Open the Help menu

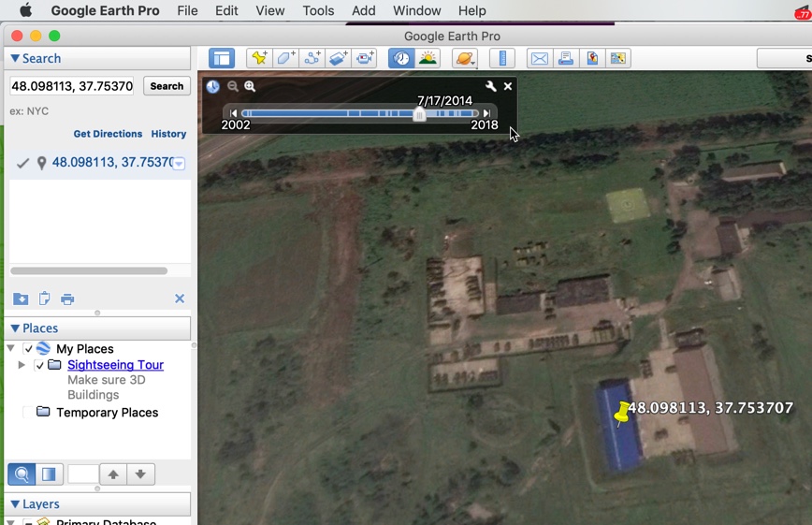tap(471, 10)
